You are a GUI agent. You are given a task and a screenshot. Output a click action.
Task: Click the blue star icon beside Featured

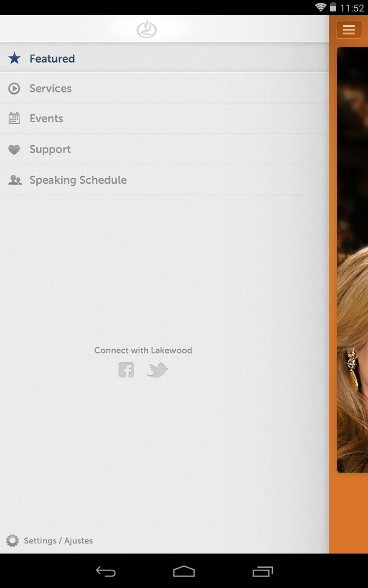point(14,58)
